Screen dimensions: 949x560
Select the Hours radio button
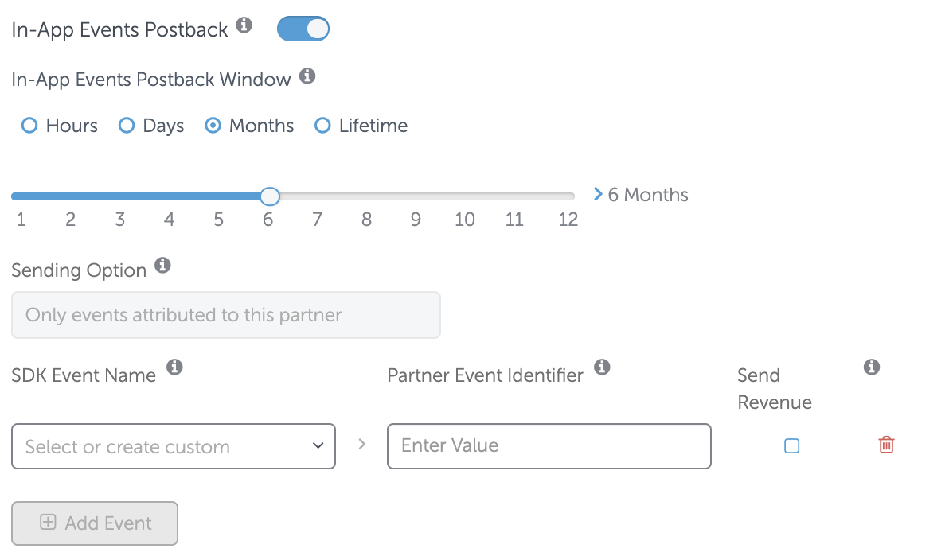pos(29,126)
